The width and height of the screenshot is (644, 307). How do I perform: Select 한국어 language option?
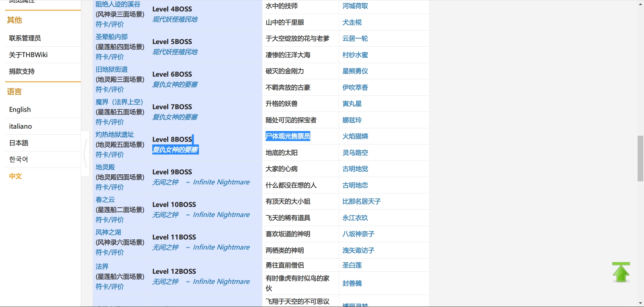pyautogui.click(x=18, y=160)
